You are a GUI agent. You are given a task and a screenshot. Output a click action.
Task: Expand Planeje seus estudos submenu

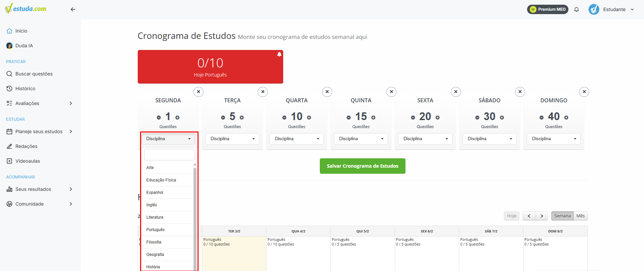[x=71, y=131]
